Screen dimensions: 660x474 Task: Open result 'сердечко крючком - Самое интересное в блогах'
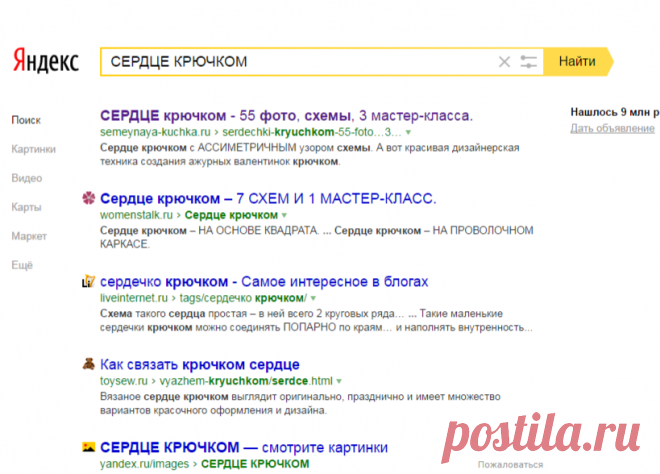coord(264,281)
